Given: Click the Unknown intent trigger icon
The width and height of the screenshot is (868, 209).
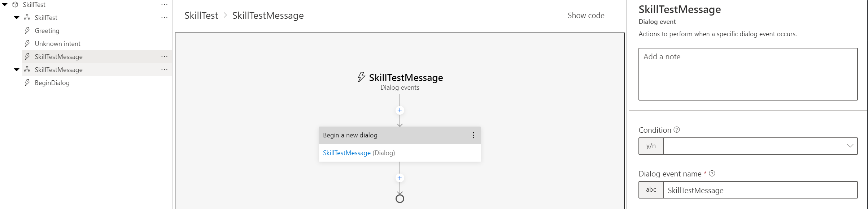Looking at the screenshot, I should [27, 43].
